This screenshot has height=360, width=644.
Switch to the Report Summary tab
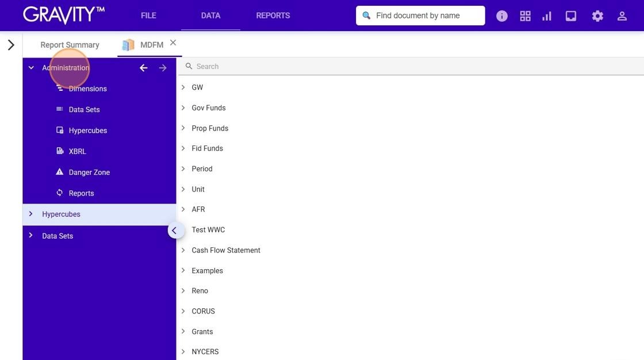pos(70,45)
